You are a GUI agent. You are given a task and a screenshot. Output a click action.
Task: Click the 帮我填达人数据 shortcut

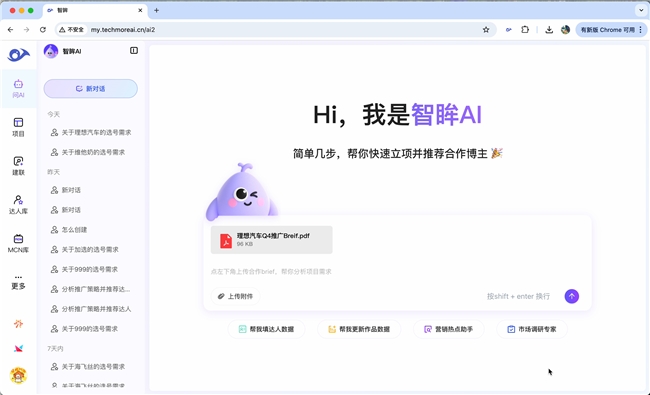click(x=267, y=329)
